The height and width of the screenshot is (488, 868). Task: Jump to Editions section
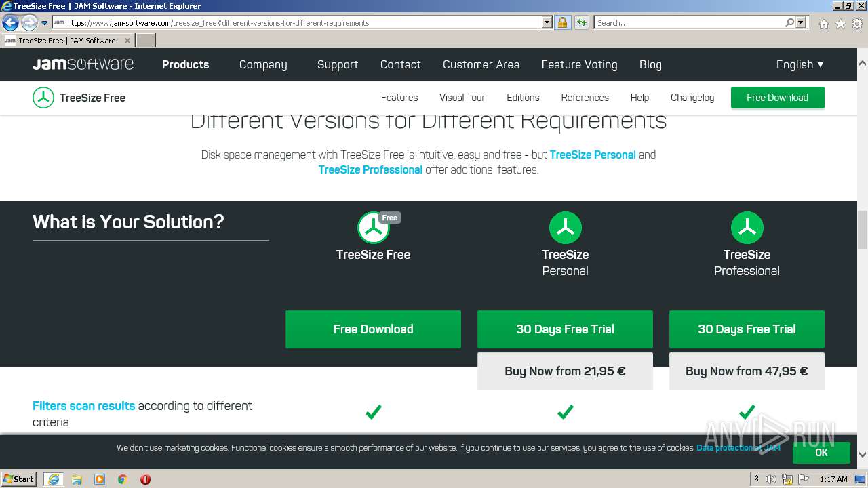point(523,98)
